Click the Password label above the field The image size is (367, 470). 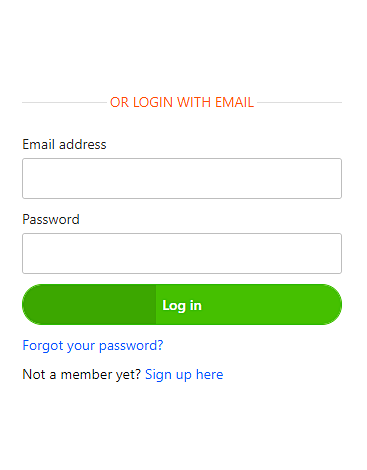(51, 219)
